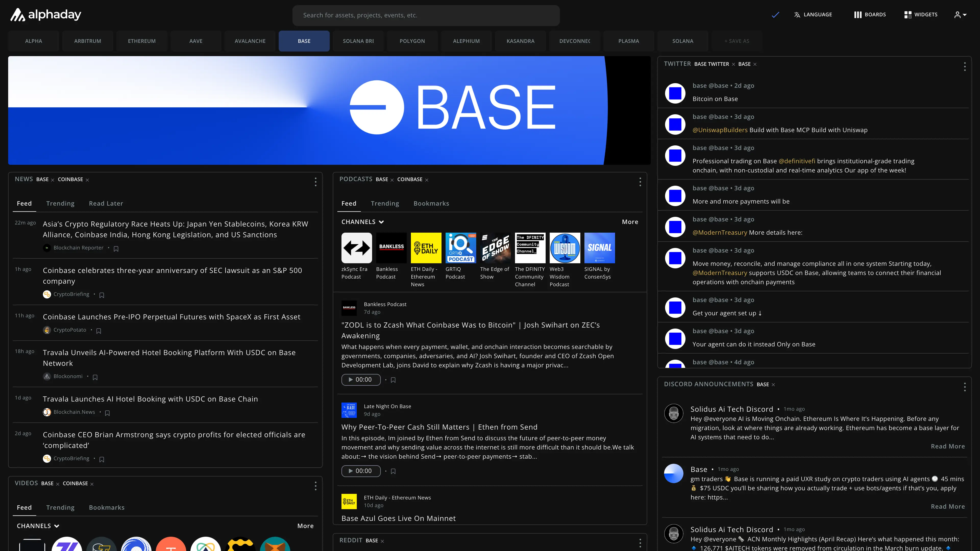Open Discord Announcements three-dot menu
The height and width of the screenshot is (551, 980).
tap(964, 387)
